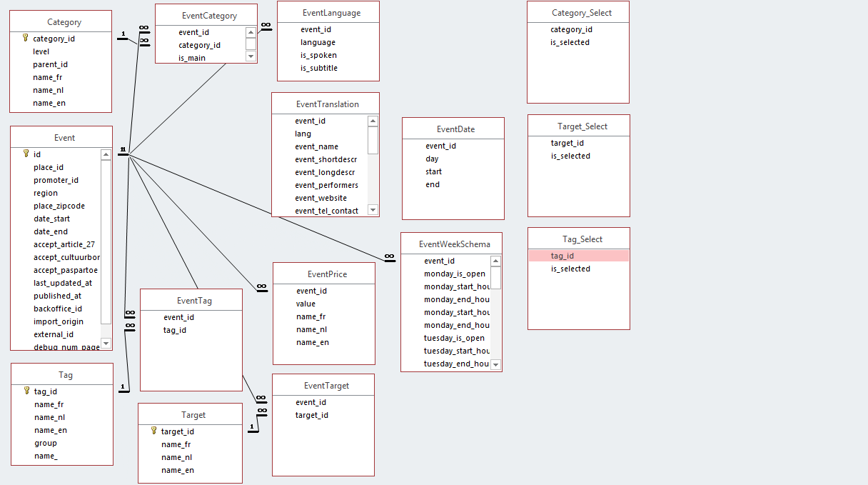Select published_at field in Event
The height and width of the screenshot is (485, 868).
point(56,296)
